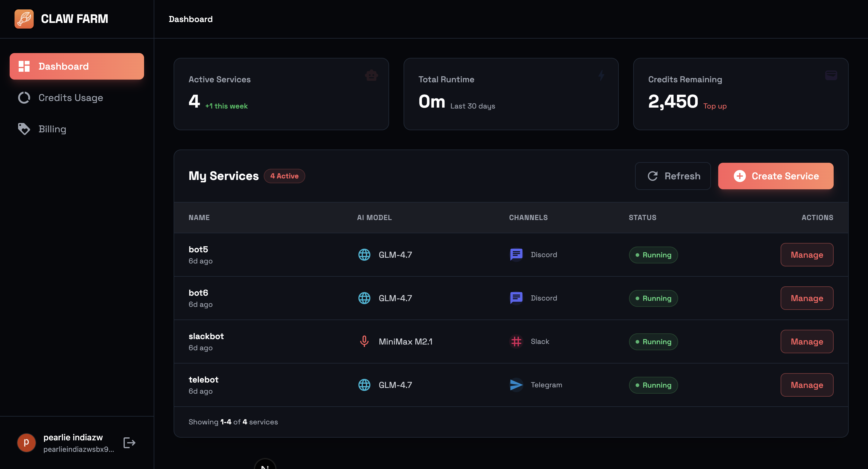Select the slackbot service name

click(x=206, y=336)
